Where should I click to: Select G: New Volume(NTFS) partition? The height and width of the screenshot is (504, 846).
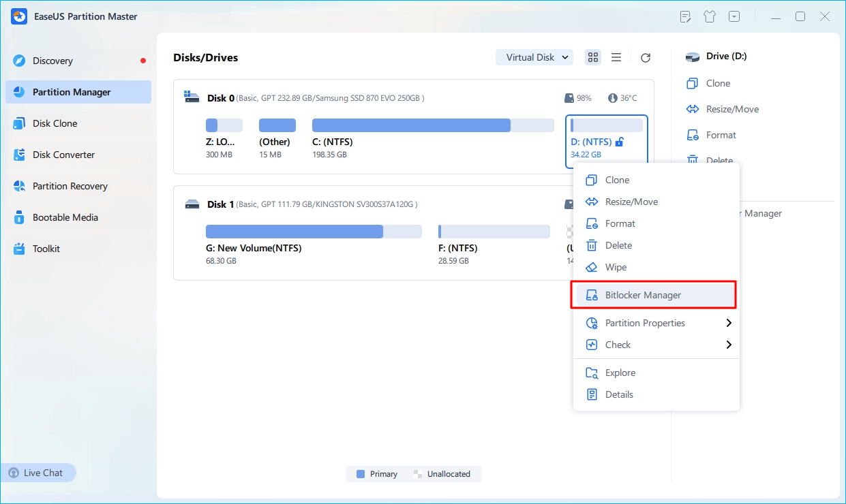[314, 245]
